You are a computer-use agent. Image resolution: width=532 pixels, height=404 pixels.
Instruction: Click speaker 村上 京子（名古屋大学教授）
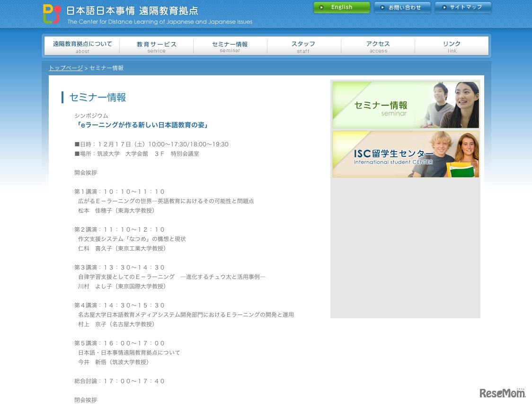tap(116, 324)
